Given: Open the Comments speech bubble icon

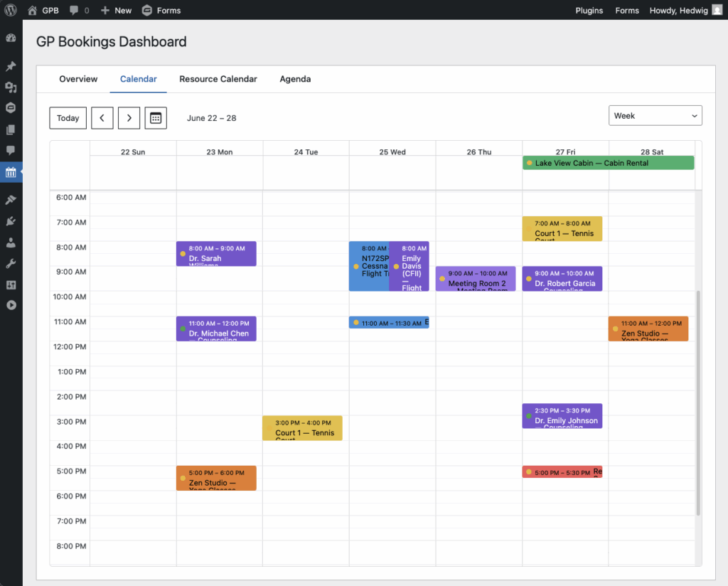Looking at the screenshot, I should (x=11, y=151).
